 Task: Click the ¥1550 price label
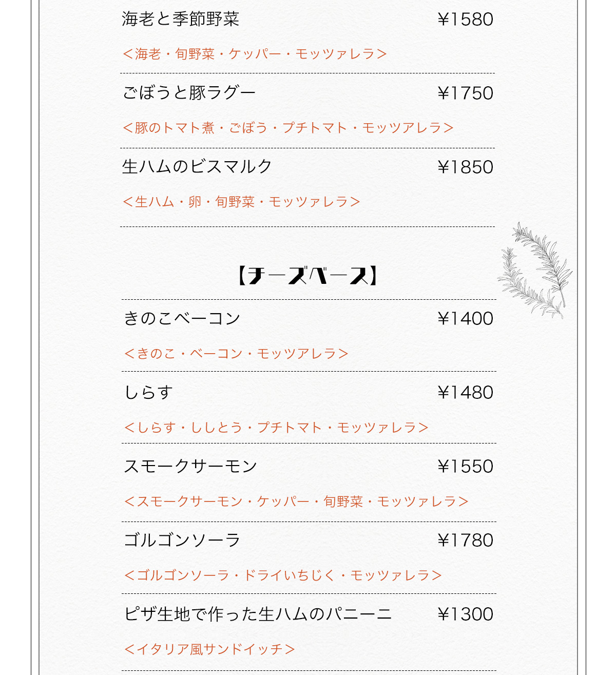[x=465, y=467]
